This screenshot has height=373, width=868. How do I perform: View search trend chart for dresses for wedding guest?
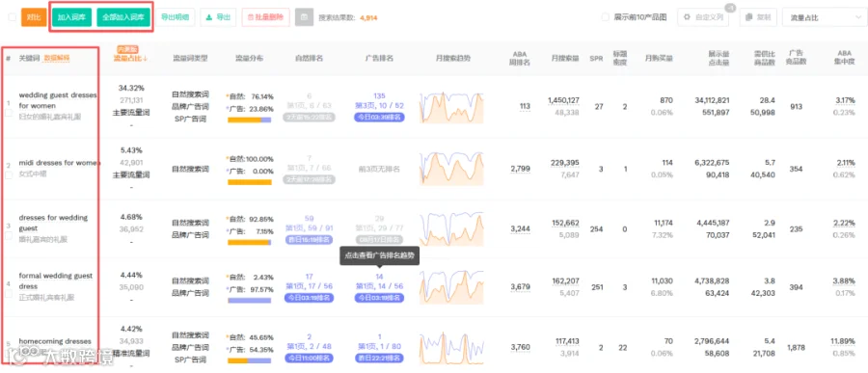click(451, 228)
